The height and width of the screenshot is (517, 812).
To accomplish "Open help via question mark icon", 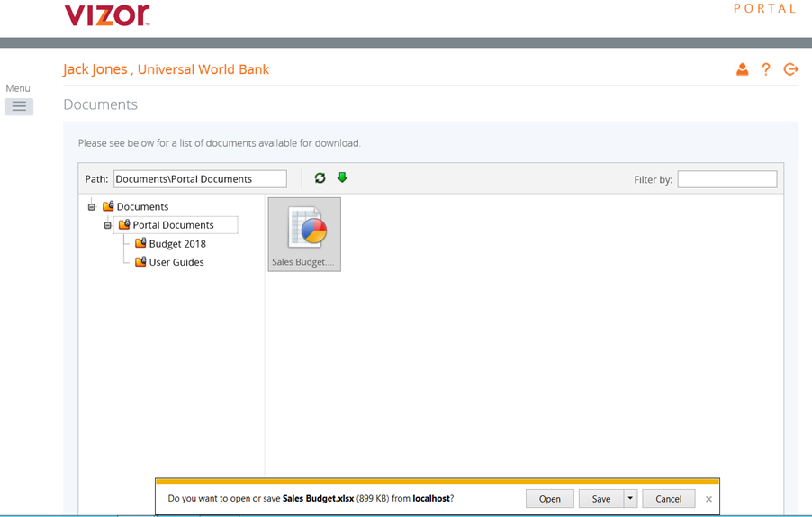I will 766,69.
